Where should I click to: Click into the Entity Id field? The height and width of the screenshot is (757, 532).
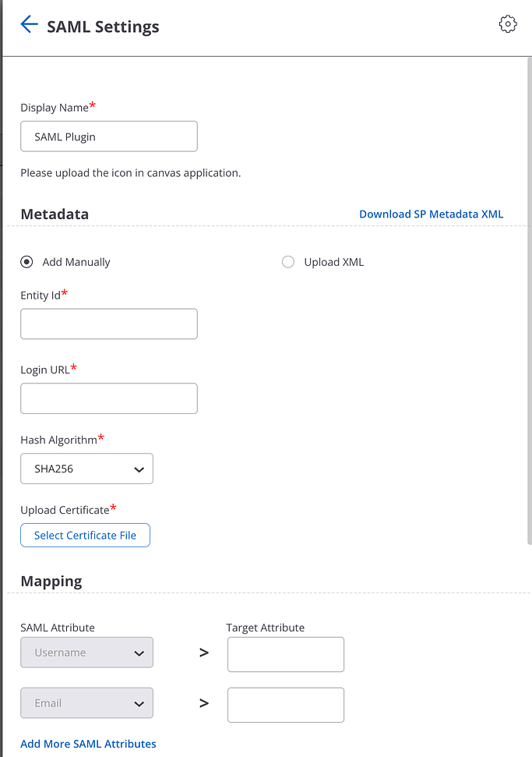[x=108, y=324]
